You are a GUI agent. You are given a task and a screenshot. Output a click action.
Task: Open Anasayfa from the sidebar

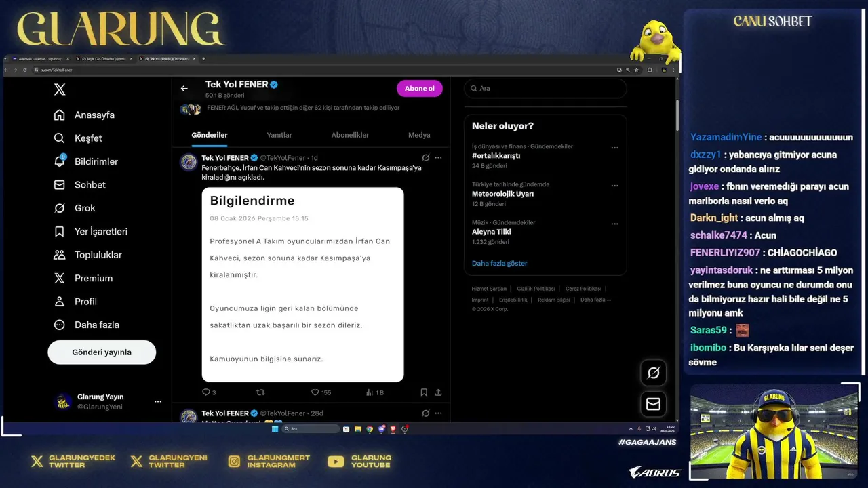(x=84, y=115)
